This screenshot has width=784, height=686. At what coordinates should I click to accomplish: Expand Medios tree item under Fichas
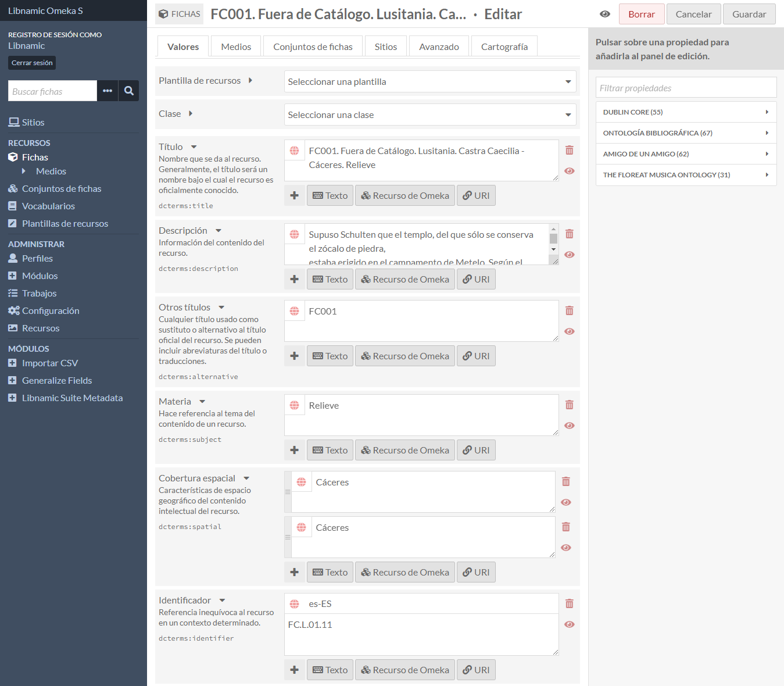tap(24, 171)
